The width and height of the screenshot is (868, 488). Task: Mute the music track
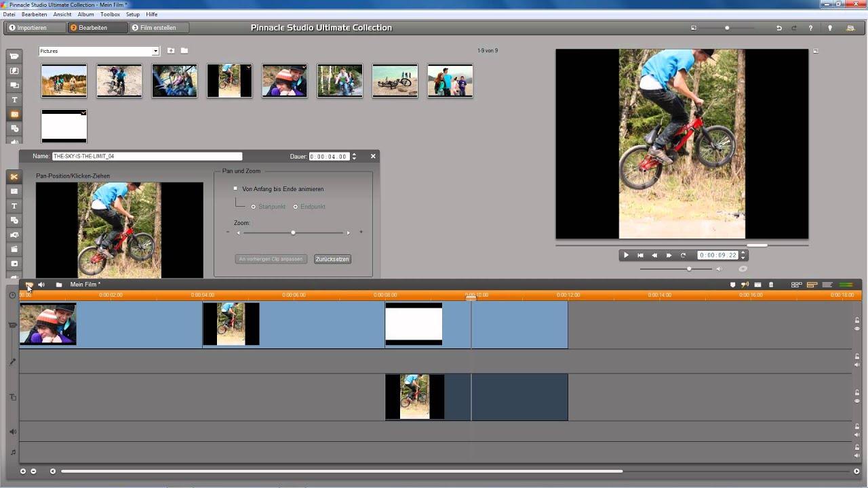(857, 455)
